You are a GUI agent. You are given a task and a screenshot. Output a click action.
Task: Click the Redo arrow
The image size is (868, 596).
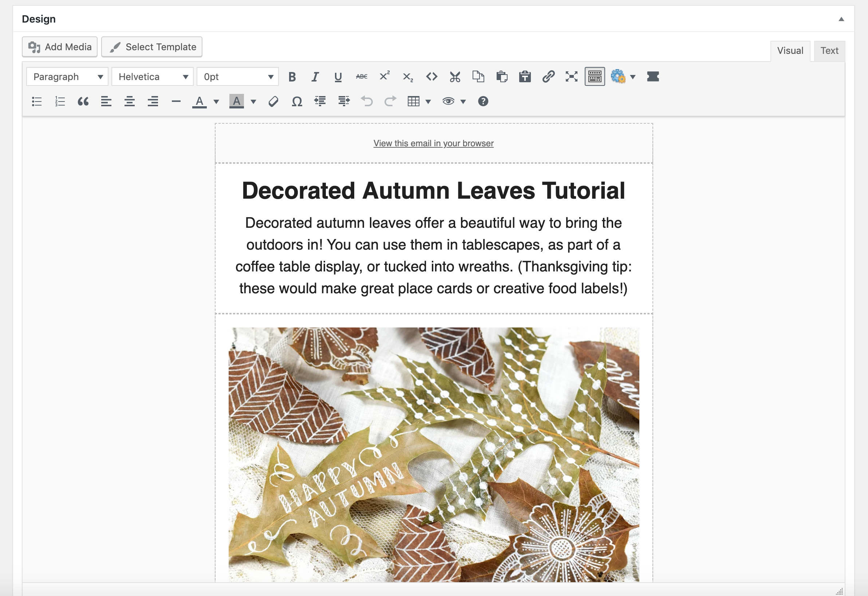390,102
